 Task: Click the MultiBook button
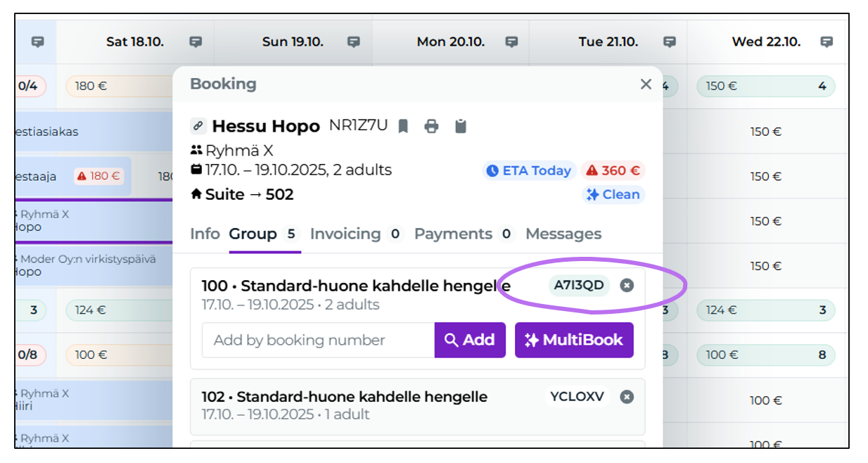[x=574, y=340]
